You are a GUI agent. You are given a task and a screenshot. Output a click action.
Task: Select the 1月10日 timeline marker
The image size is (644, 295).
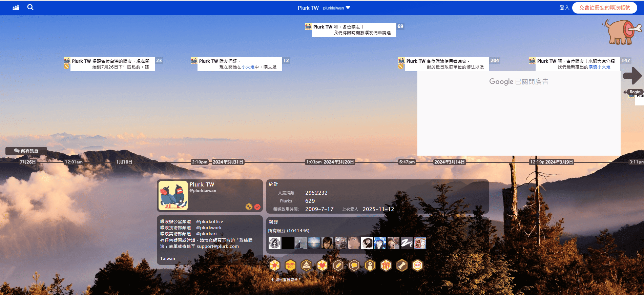click(124, 162)
